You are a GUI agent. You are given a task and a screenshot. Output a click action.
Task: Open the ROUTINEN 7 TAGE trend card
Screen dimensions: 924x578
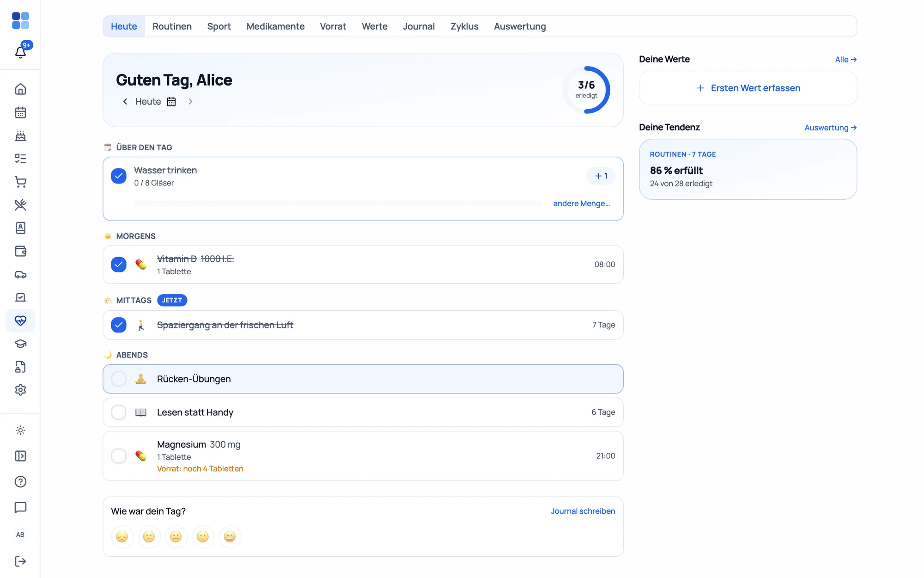click(x=748, y=169)
